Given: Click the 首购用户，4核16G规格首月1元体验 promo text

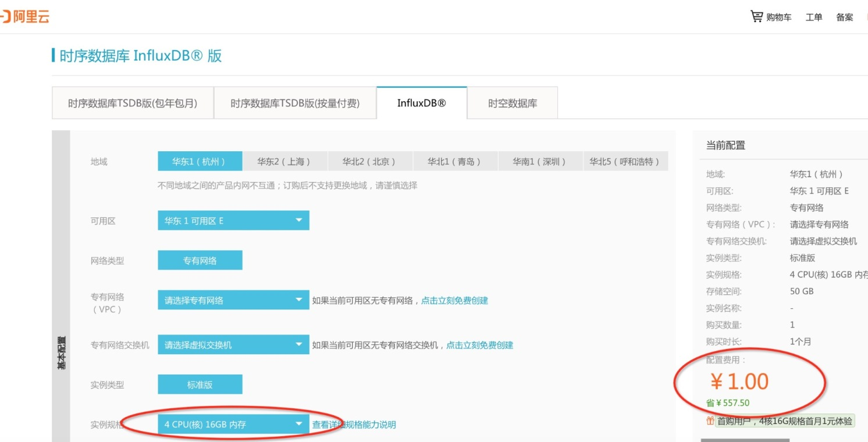Looking at the screenshot, I should (785, 420).
